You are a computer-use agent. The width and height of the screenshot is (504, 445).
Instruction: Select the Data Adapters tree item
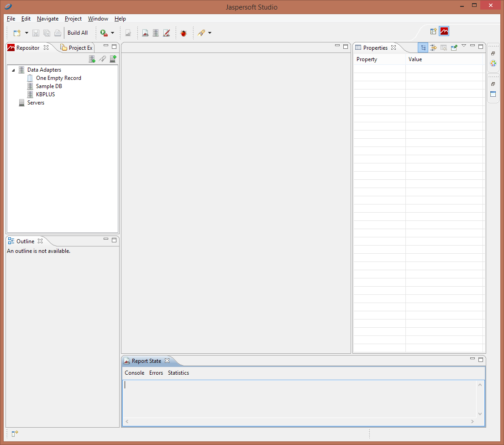44,70
